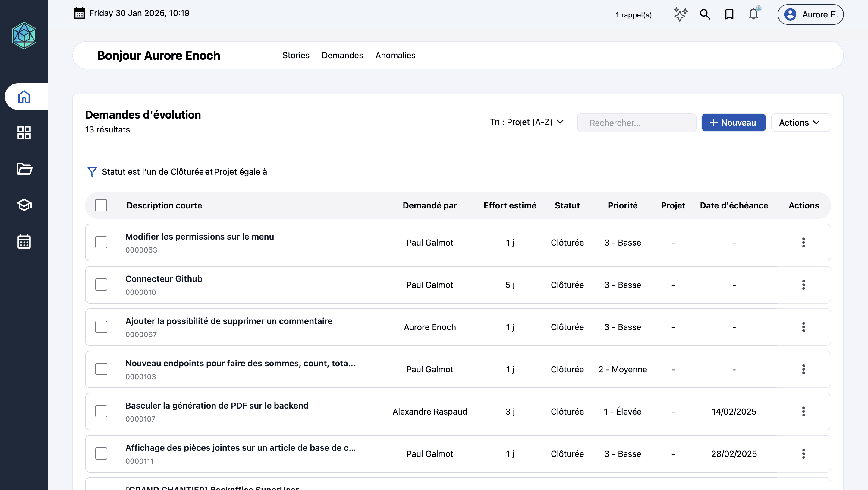Focus the Rechercher search field
The height and width of the screenshot is (490, 868).
[636, 123]
